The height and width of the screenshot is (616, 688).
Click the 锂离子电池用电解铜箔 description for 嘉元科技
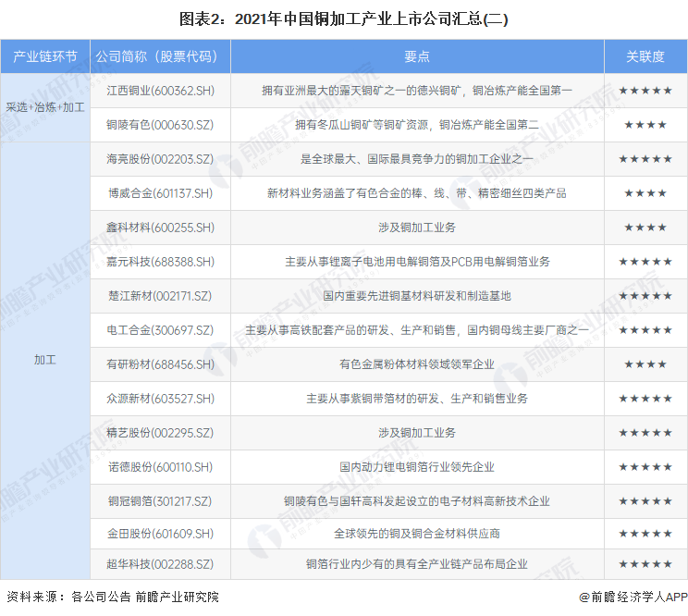pos(417,262)
